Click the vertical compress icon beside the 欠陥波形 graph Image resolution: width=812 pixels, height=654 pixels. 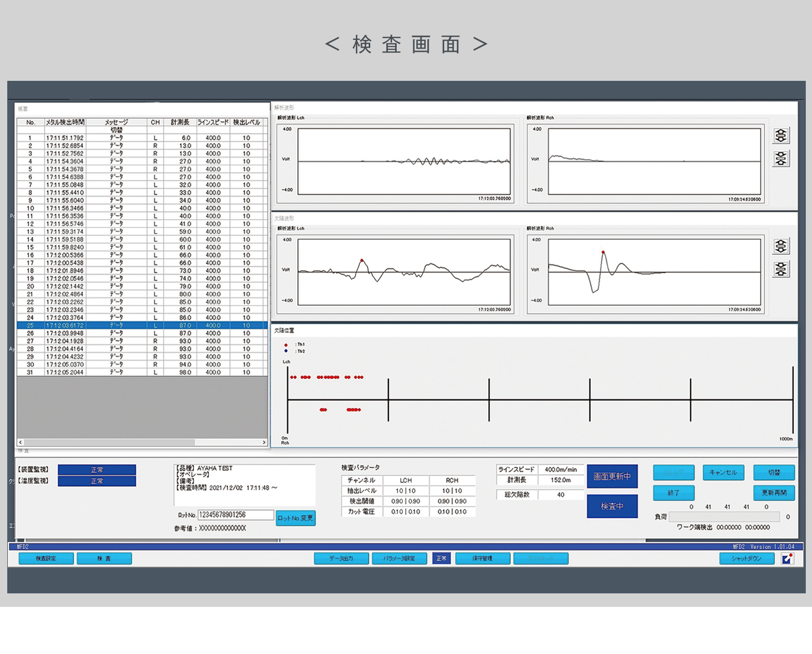pos(780,269)
